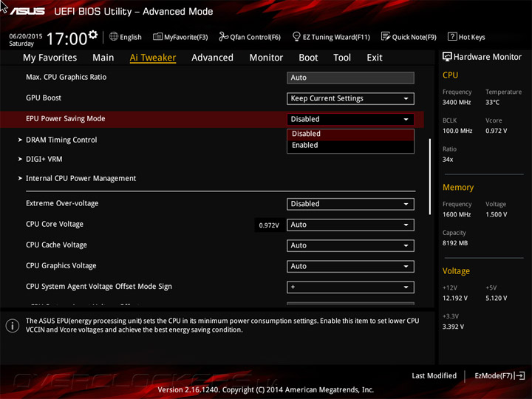Click EZ Tuning Wizard(F11) label

[x=336, y=37]
